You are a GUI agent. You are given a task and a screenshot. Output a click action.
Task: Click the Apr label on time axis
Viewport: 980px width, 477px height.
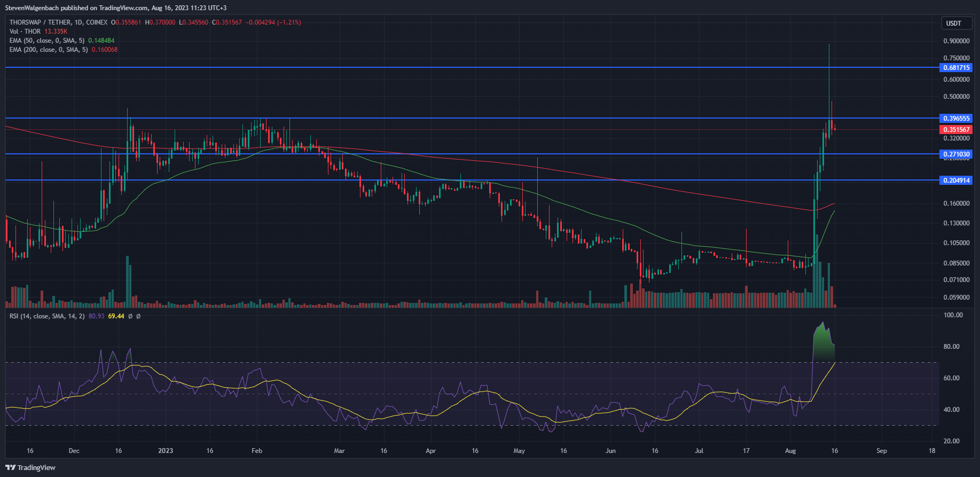click(430, 451)
